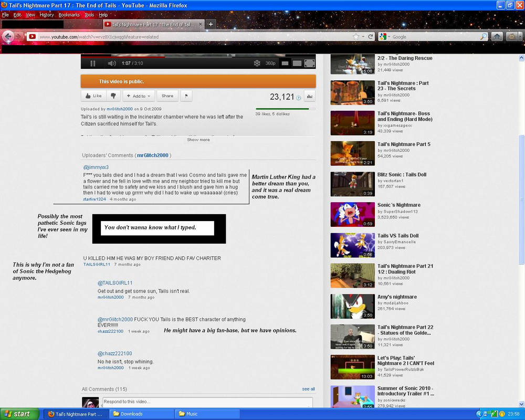Reload the page
Viewport: 525px width, 420px height.
tap(370, 37)
